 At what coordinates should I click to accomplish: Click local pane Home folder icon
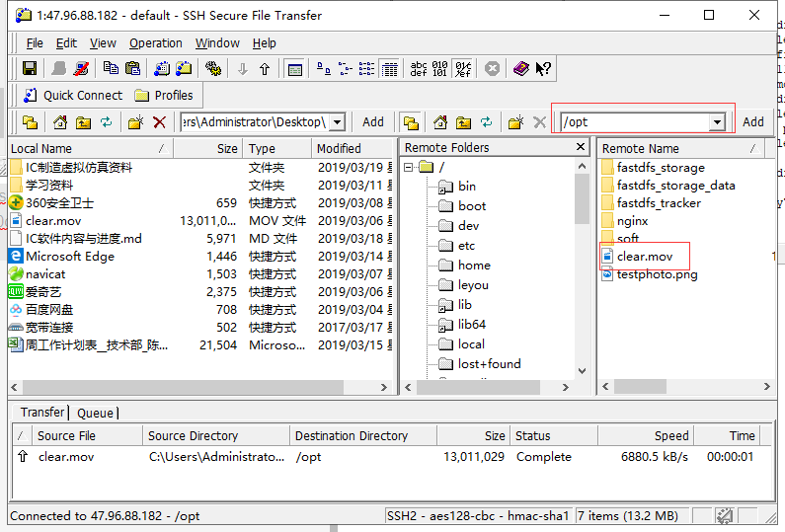point(60,122)
